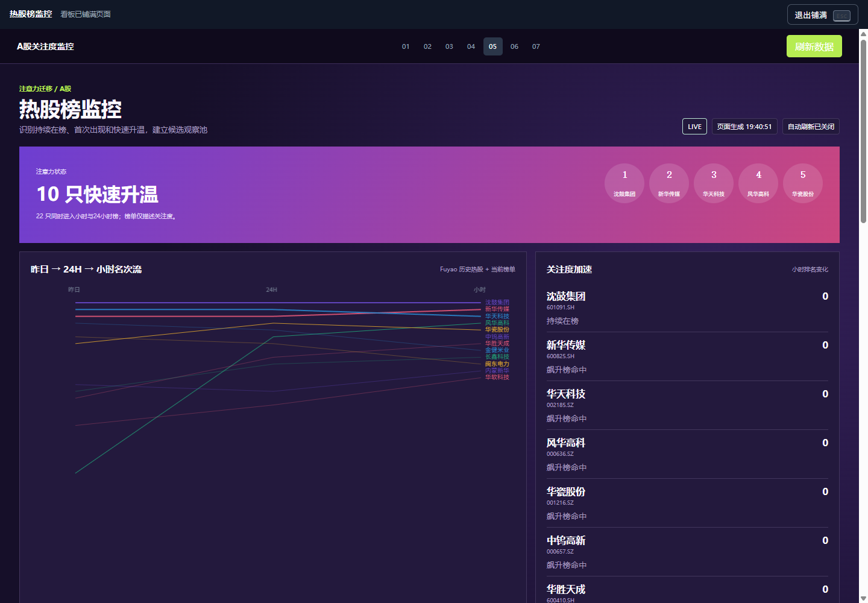Viewport: 868px width, 603px height.
Task: Pick rank 3 circle 华天科技 in banner
Action: 714,183
